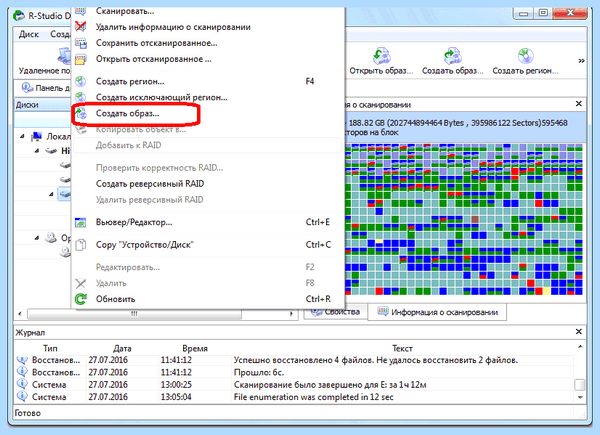Expand the toolbar overflow chevron
The image size is (600, 435).
(581, 60)
